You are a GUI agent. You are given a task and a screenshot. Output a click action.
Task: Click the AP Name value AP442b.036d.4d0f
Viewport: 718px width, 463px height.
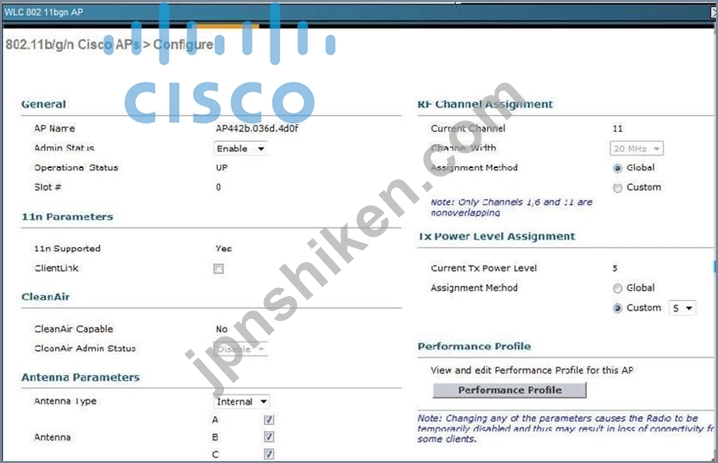257,128
